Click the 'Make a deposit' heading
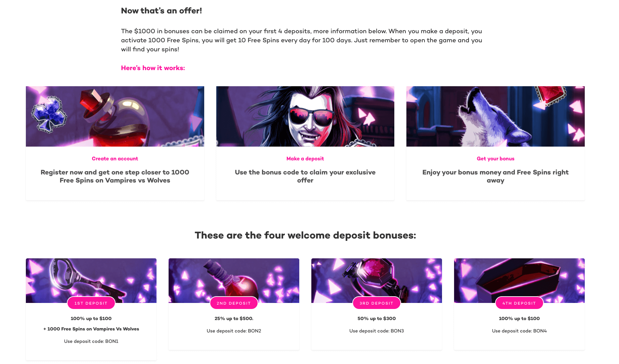This screenshot has width=619, height=364. tap(305, 159)
